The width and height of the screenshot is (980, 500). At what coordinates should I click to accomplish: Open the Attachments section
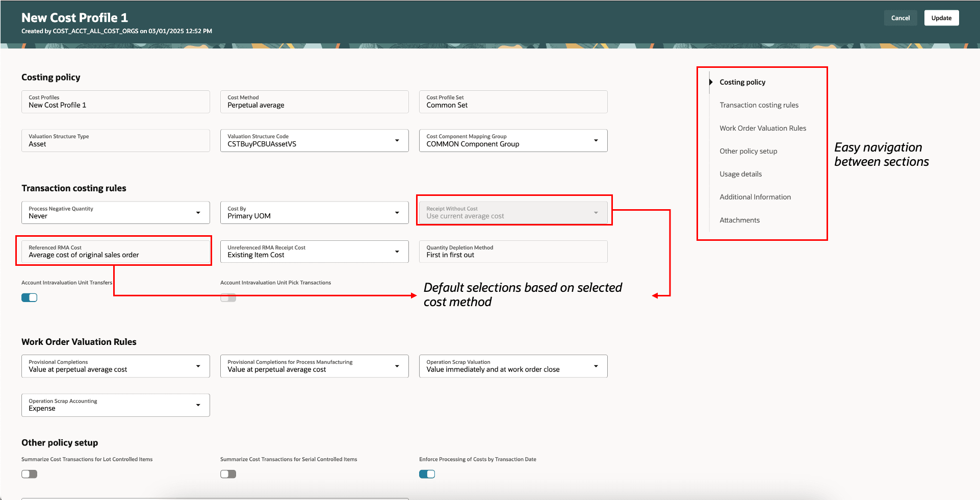739,220
